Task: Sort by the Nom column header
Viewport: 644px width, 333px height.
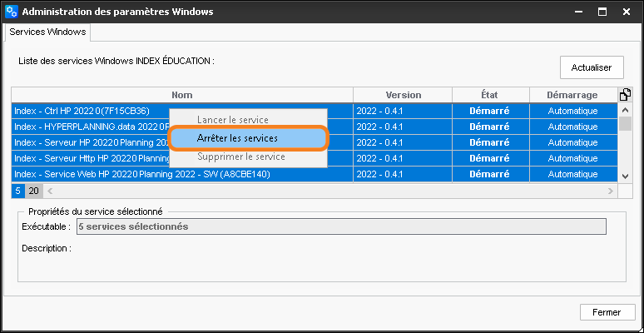Action: [x=182, y=95]
